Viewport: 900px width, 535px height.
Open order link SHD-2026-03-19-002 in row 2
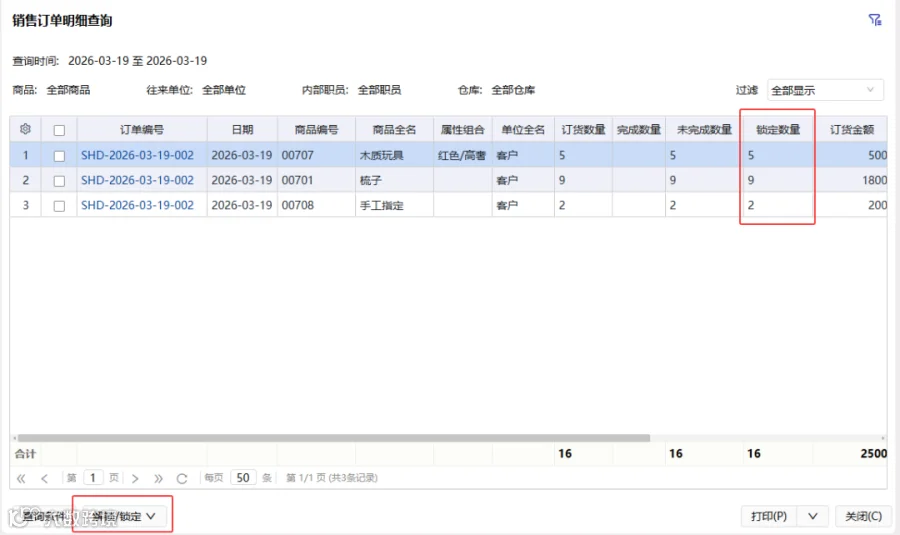pos(137,180)
